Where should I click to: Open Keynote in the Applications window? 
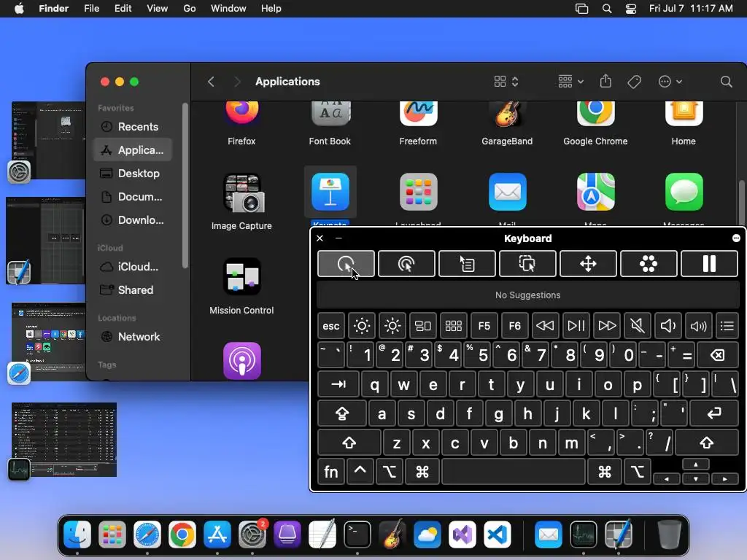click(x=330, y=192)
